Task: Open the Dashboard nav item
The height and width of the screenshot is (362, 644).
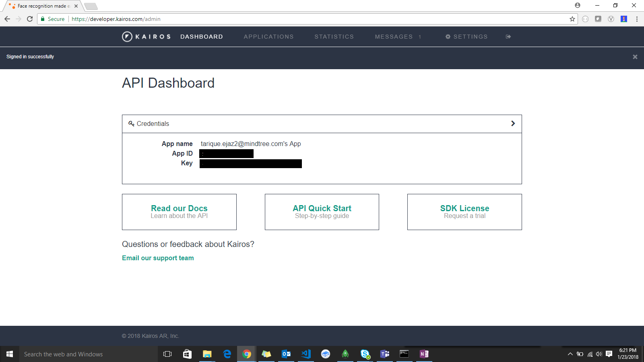Action: (202, 37)
